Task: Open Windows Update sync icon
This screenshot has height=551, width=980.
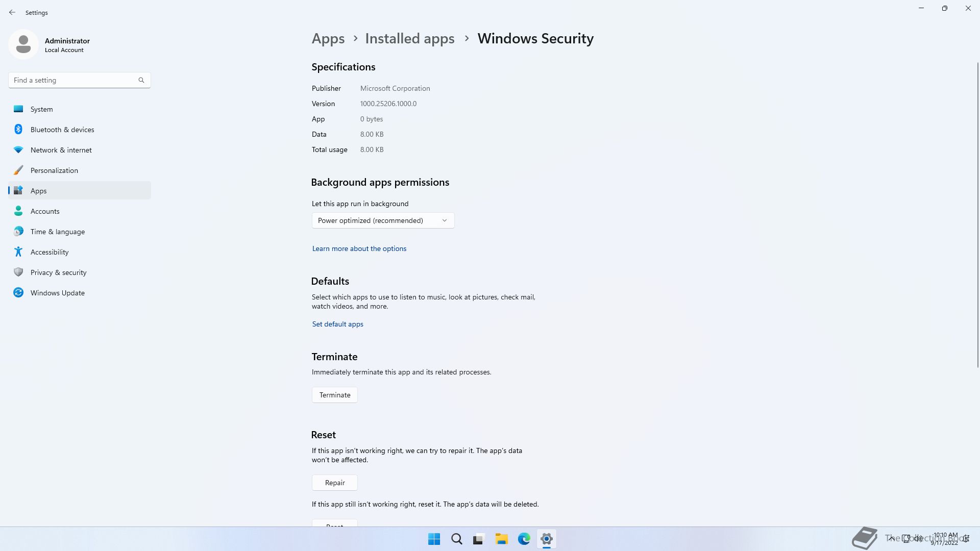Action: [x=18, y=292]
